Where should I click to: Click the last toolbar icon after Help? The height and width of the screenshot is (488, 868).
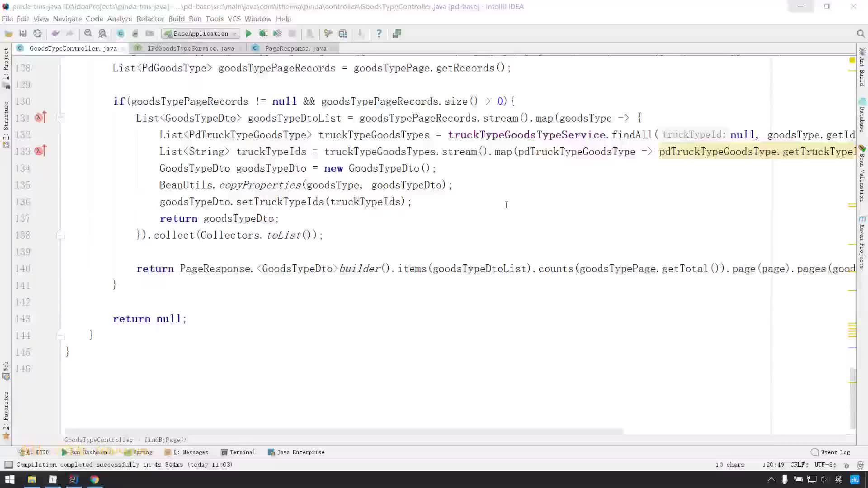click(x=396, y=33)
